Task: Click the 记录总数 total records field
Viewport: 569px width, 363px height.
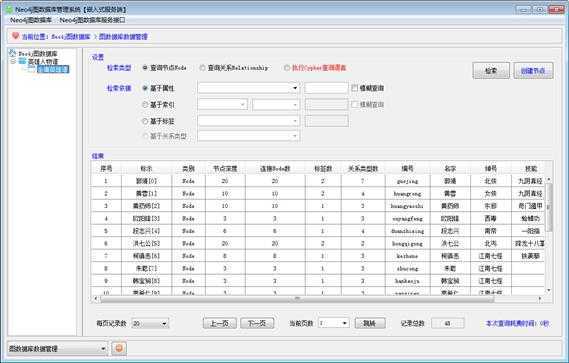Action: 447,323
